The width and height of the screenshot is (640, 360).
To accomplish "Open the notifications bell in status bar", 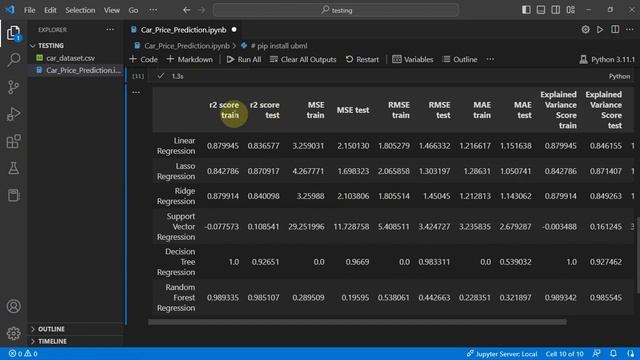I will (x=613, y=353).
